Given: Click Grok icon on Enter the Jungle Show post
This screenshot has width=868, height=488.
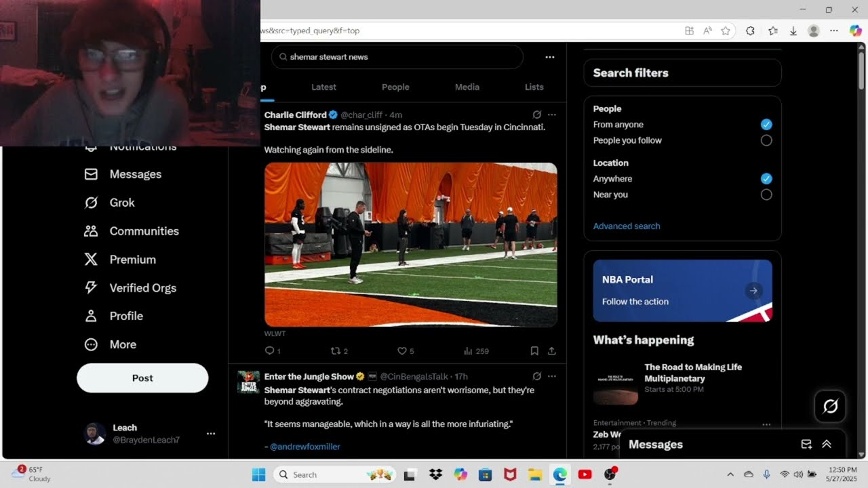Looking at the screenshot, I should point(536,376).
